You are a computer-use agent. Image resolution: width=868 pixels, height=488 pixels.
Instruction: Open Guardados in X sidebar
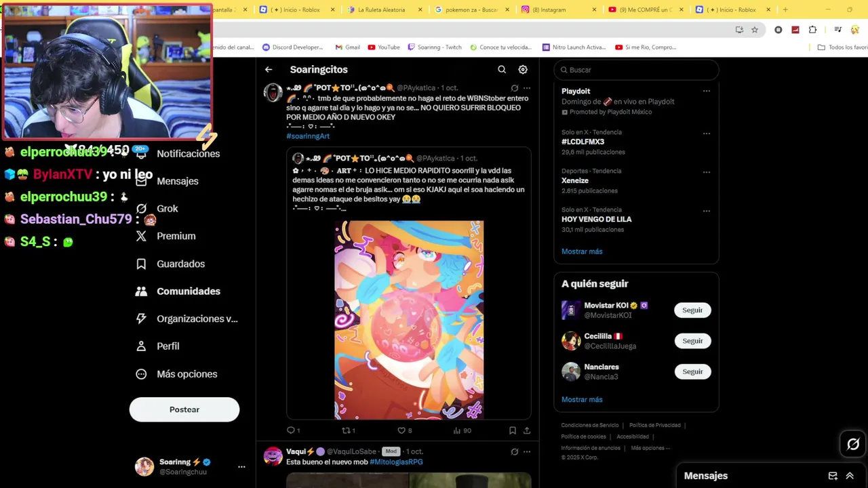click(171, 264)
